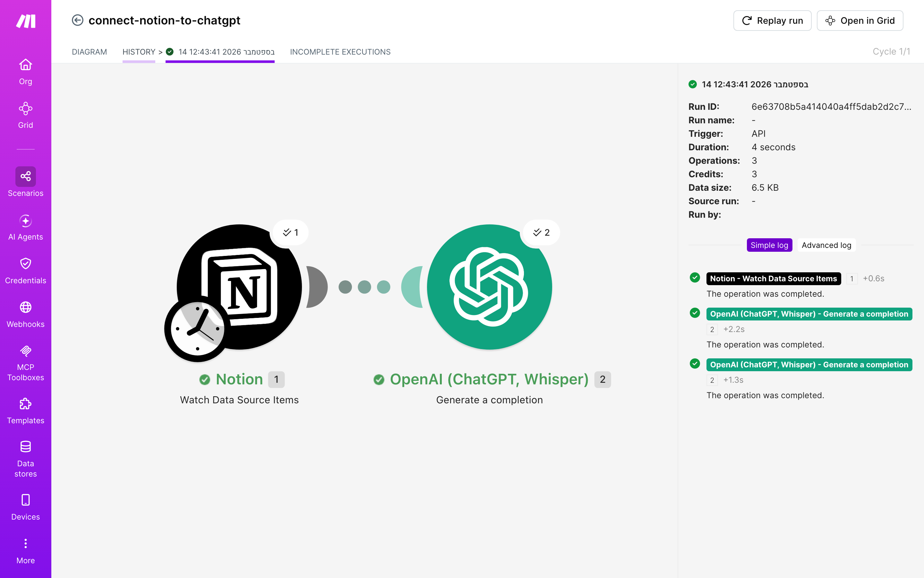Open Templates puzzle icon
This screenshot has width=924, height=578.
coord(26,404)
